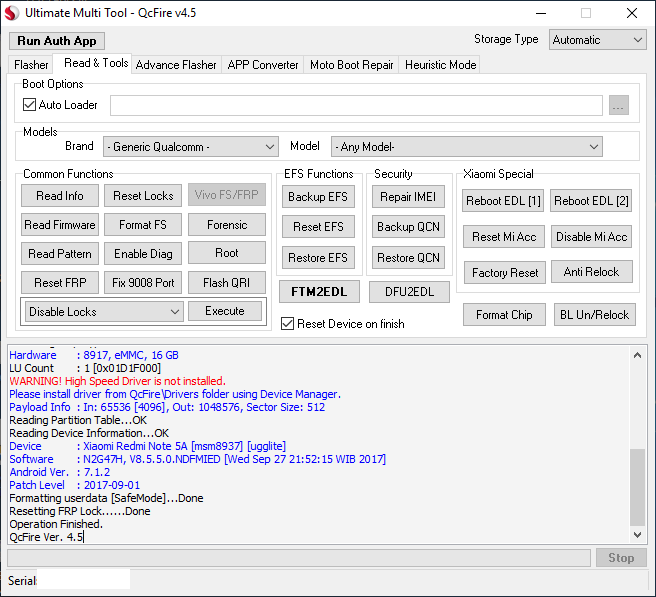Switch to Moto Boot Repair tab

tap(351, 65)
